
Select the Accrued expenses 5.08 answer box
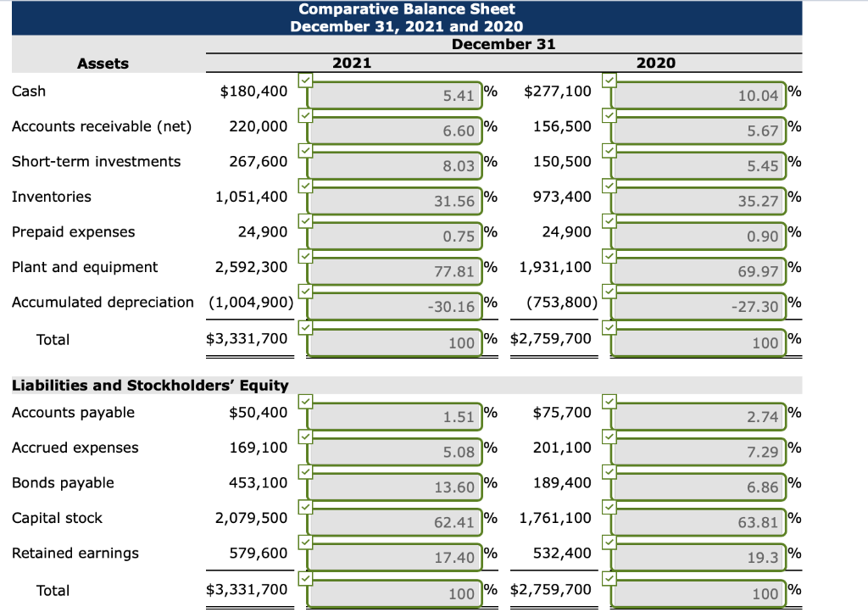click(x=396, y=452)
